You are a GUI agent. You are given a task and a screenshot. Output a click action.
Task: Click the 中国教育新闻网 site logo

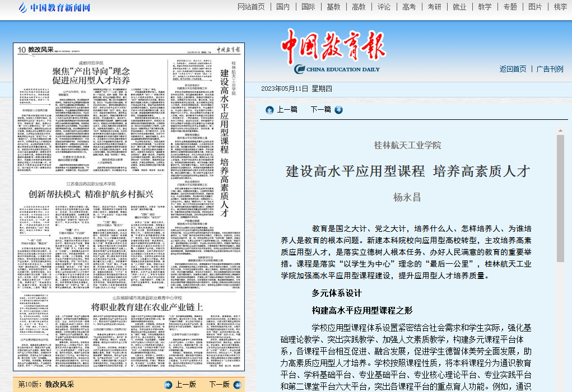54,7
